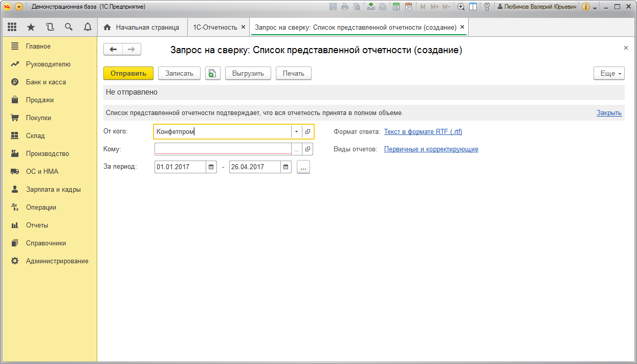Expand the arrow next to info icon
Image resolution: width=637 pixels, height=364 pixels.
click(595, 8)
